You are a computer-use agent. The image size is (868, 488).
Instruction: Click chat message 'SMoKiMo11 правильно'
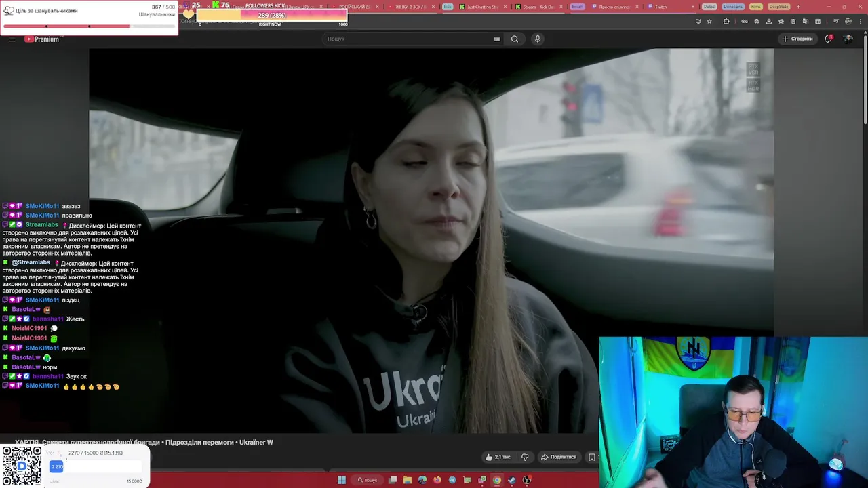click(47, 216)
